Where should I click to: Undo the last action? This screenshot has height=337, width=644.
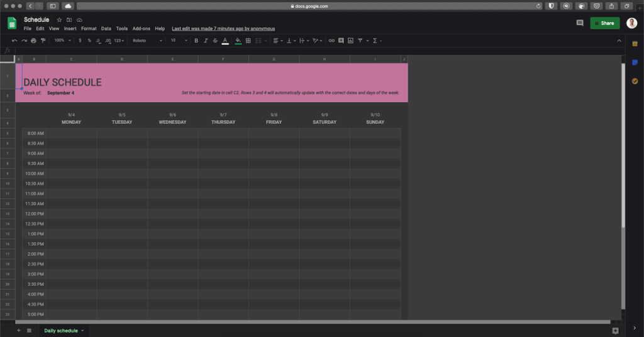pyautogui.click(x=14, y=41)
